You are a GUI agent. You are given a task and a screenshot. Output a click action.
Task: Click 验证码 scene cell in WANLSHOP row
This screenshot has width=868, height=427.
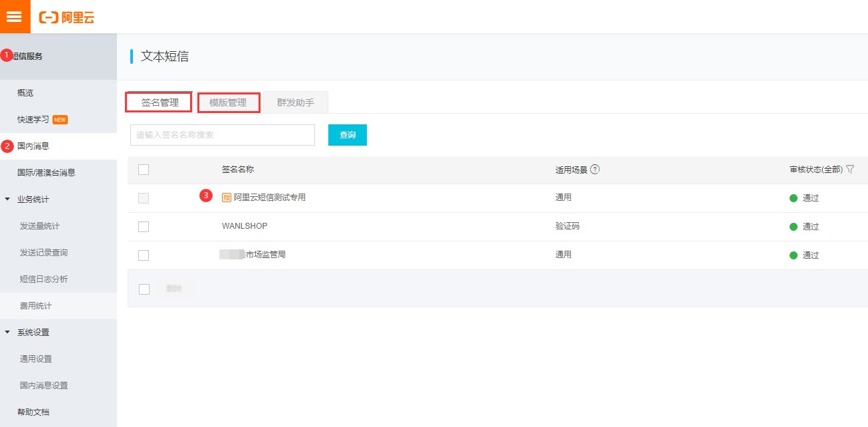coord(568,226)
